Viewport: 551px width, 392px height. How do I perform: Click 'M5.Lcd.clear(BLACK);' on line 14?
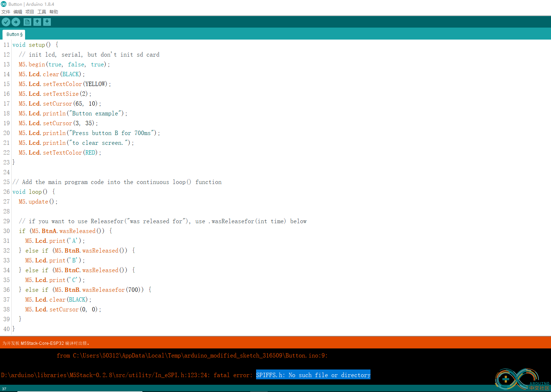click(52, 74)
